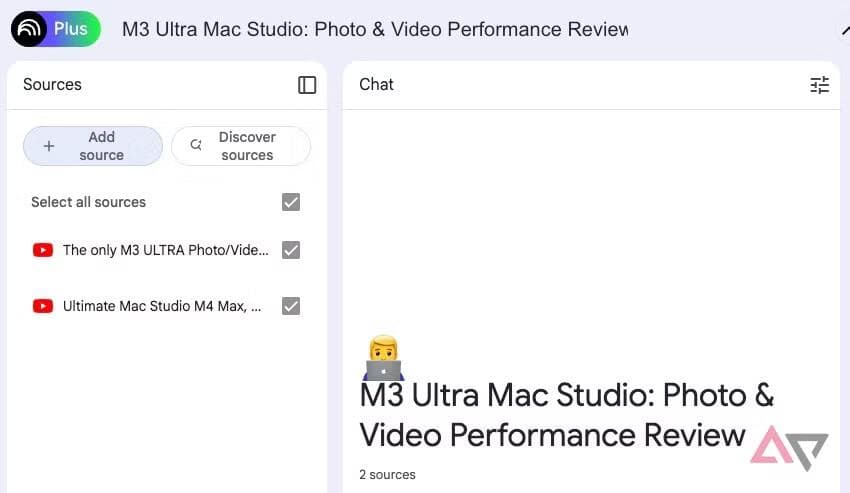The width and height of the screenshot is (850, 493).
Task: Click the Sources panel heading
Action: tap(52, 85)
